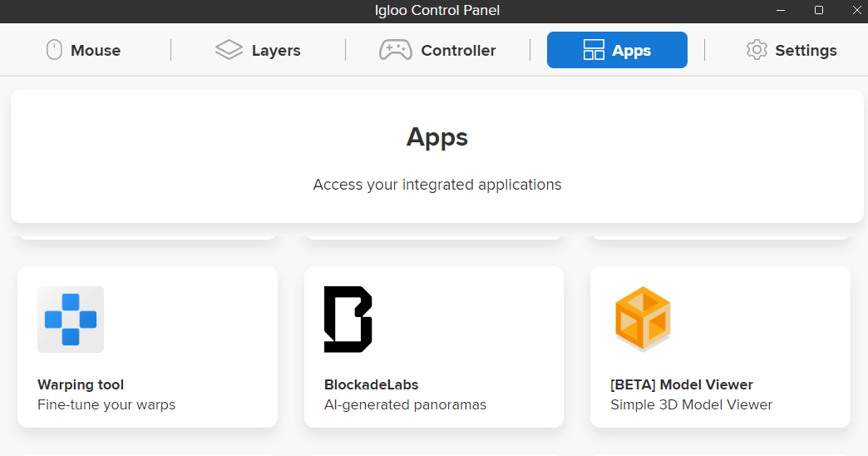Image resolution: width=868 pixels, height=456 pixels.
Task: Click "Fine-tune your warps" description text
Action: pyautogui.click(x=106, y=405)
